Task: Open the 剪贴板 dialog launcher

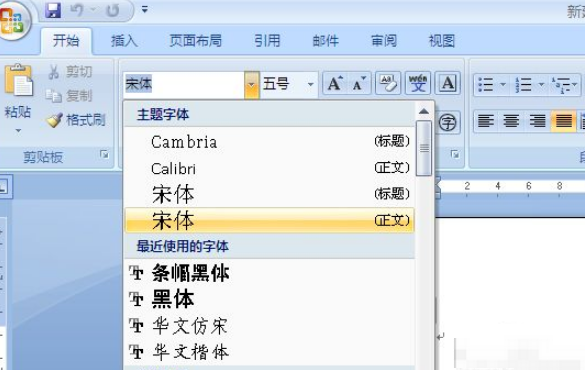Action: pyautogui.click(x=104, y=154)
